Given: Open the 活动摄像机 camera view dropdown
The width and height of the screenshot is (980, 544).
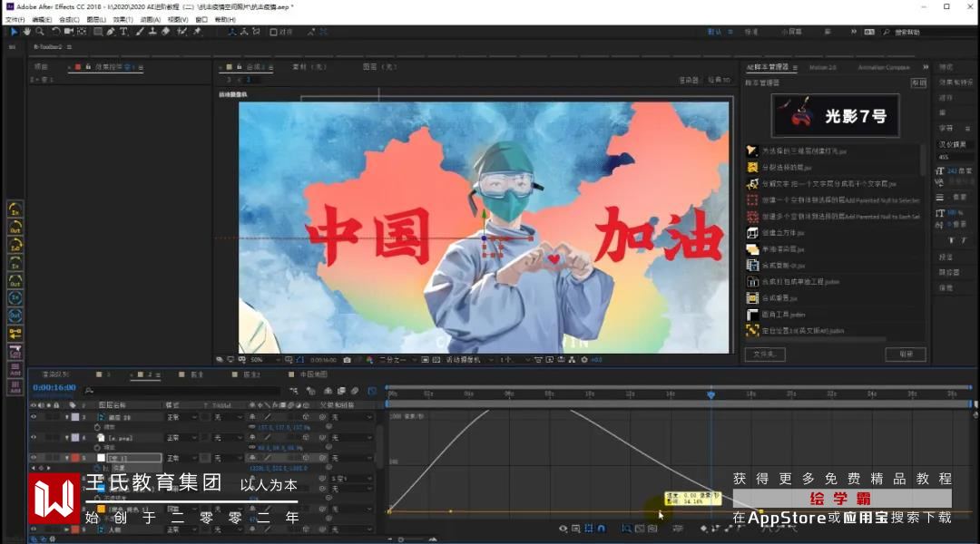Looking at the screenshot, I should (x=469, y=360).
